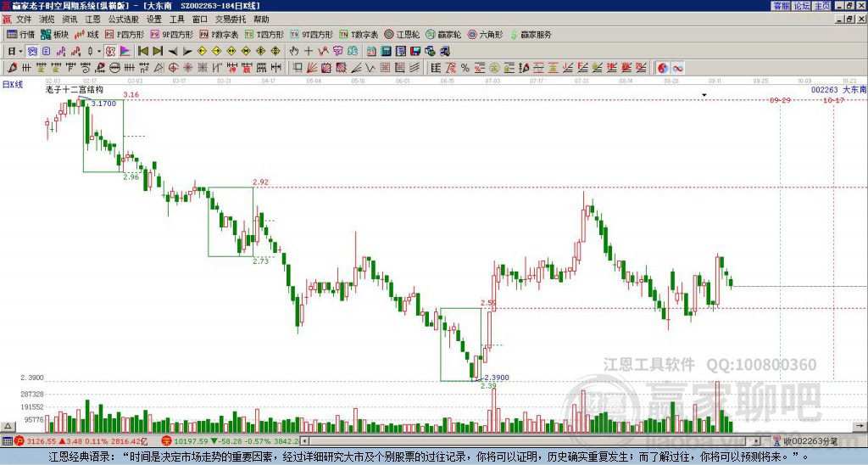Click the right arrow beside volume chart

(x=860, y=426)
